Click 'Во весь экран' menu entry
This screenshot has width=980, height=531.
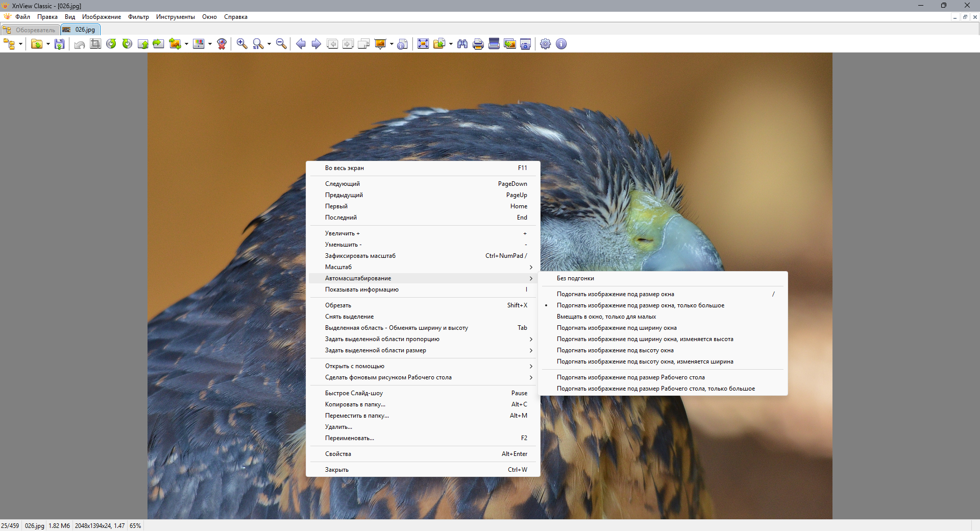pyautogui.click(x=345, y=168)
